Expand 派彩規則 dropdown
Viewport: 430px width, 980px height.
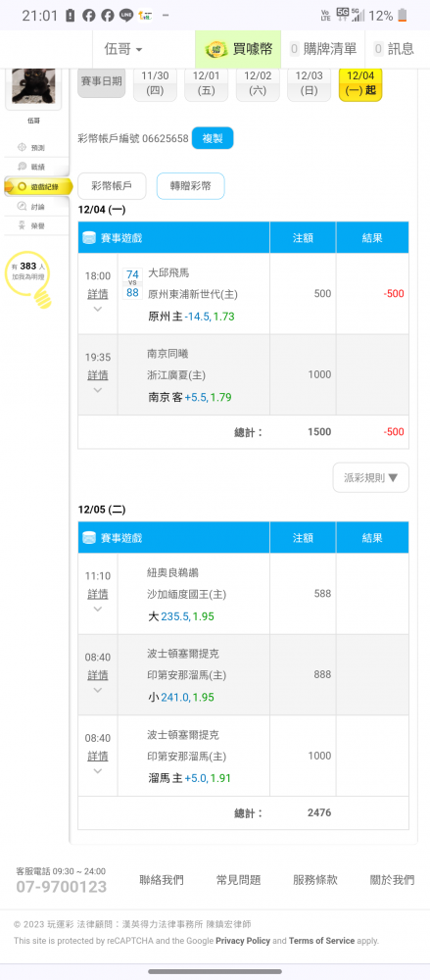pyautogui.click(x=370, y=477)
